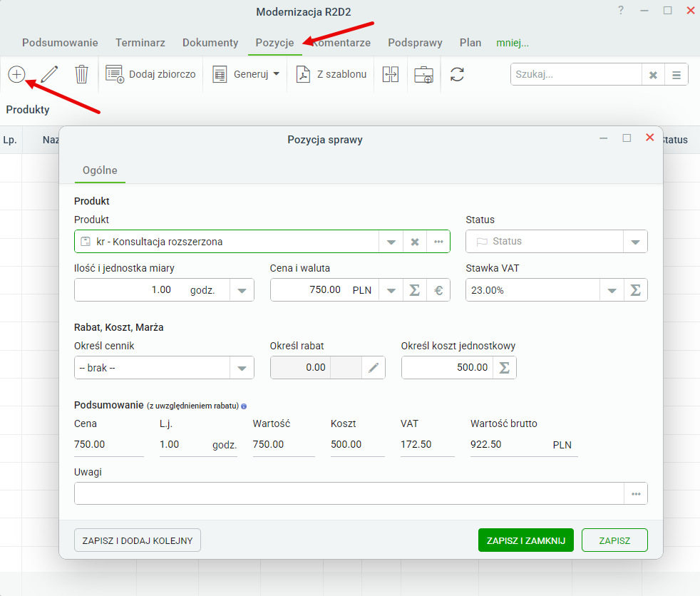This screenshot has height=596, width=700.
Task: Expand the Stawka VAT 23.00% dropdown
Action: point(612,290)
